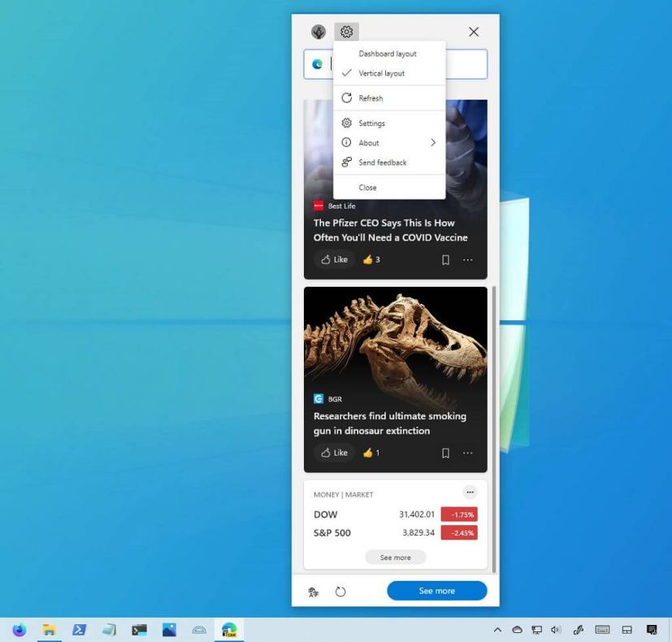The width and height of the screenshot is (672, 642).
Task: Click the Edge logo in search box
Action: 317,64
